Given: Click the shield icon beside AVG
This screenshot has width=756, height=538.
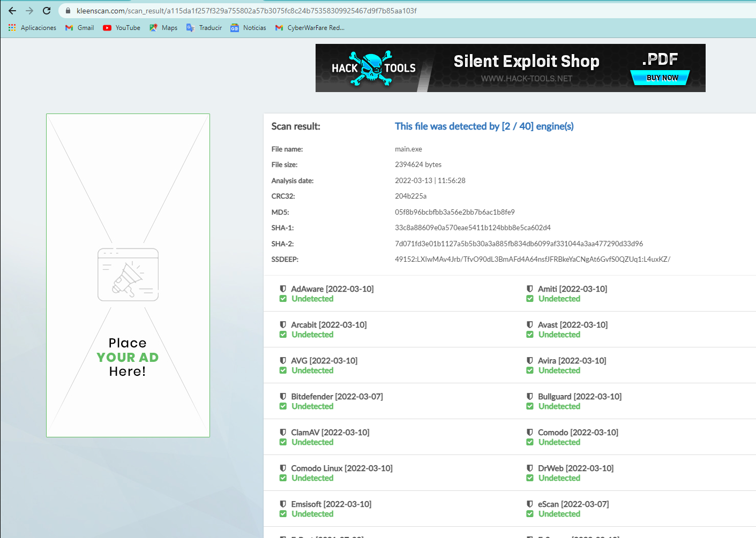Looking at the screenshot, I should click(283, 361).
